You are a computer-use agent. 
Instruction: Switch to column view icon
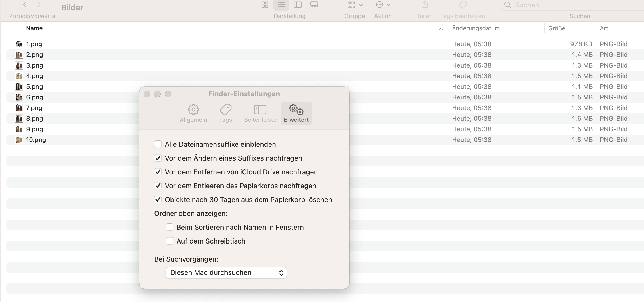tap(298, 5)
